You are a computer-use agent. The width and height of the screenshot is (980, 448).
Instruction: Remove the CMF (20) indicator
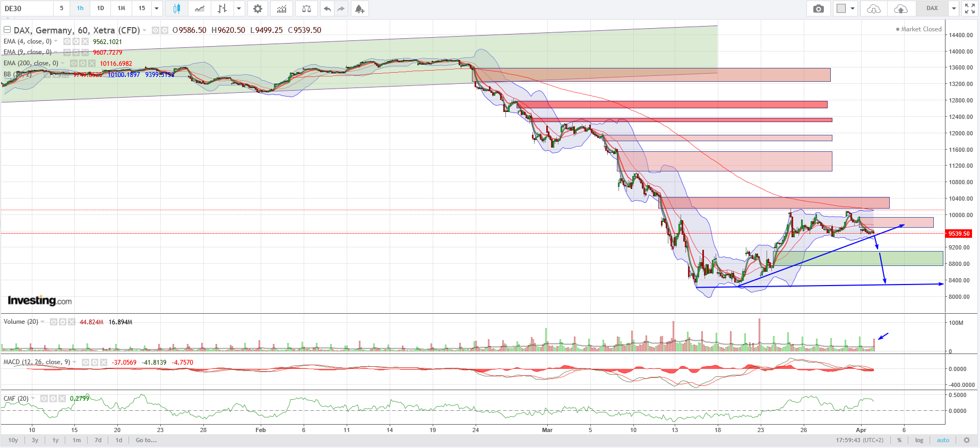click(x=63, y=398)
